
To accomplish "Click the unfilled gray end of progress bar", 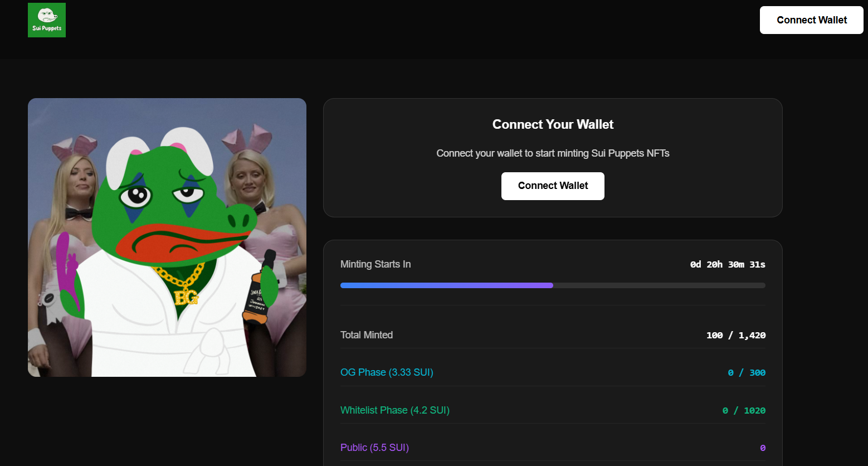I will 669,285.
